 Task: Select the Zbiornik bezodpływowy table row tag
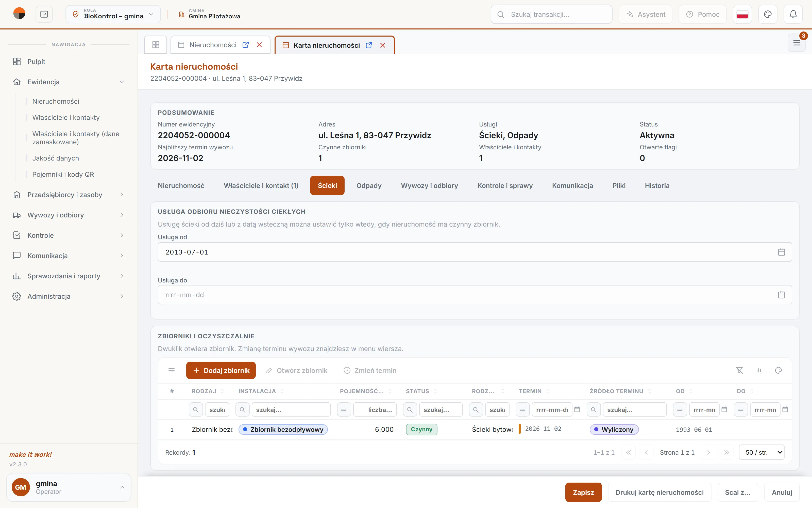283,429
